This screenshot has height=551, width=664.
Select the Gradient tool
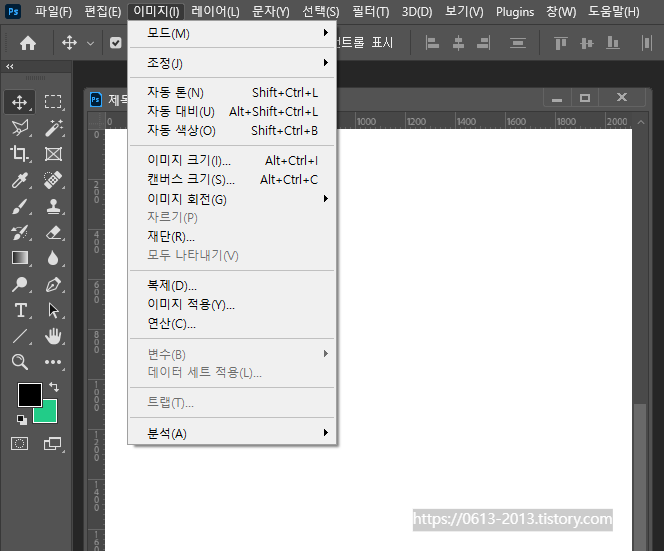pos(19,258)
